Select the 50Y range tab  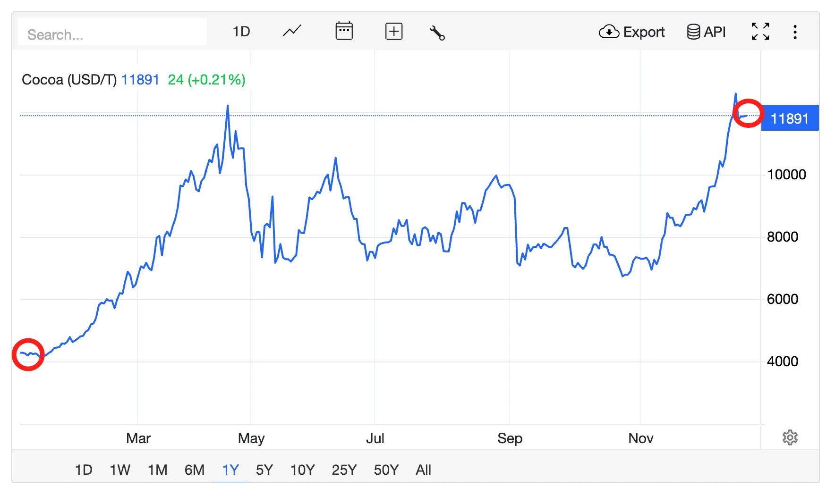tap(386, 470)
